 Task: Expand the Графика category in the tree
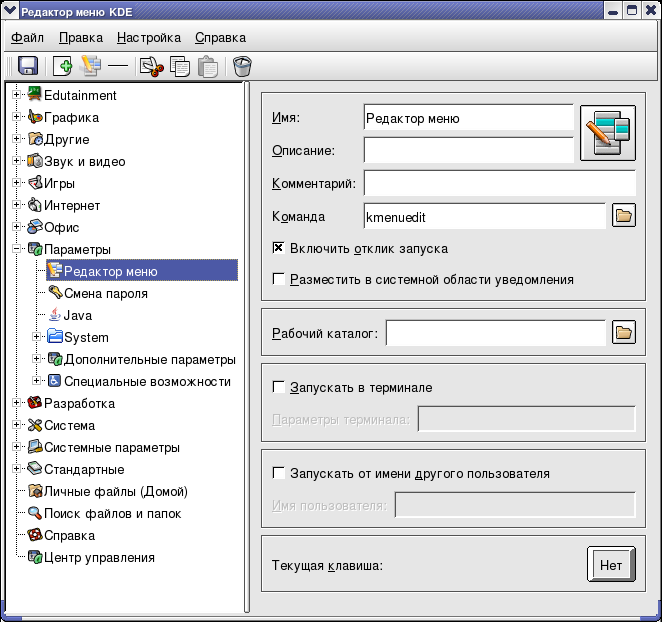coord(17,117)
